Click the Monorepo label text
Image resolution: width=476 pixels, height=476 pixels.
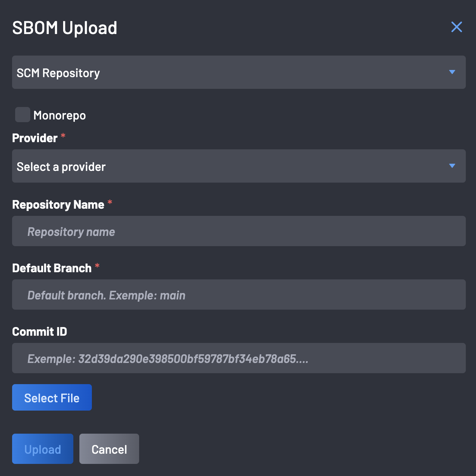[59, 115]
